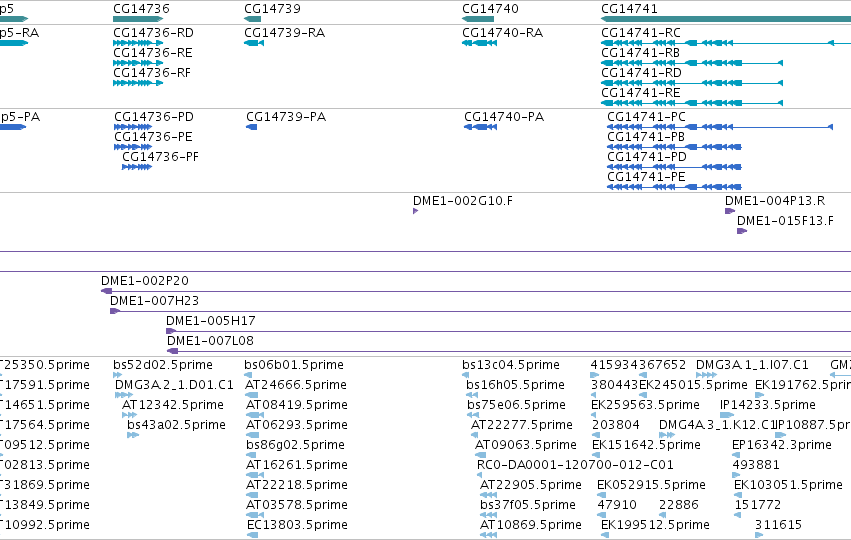Select the EK151642.5prime EST label
Viewport: 851px width, 540px height.
point(646,445)
